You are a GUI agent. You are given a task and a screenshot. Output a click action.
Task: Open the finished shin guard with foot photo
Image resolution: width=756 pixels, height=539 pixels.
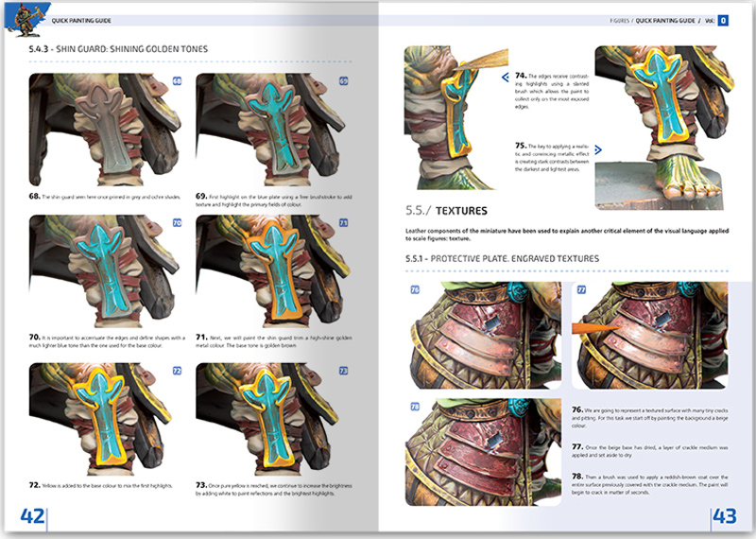[x=664, y=128]
